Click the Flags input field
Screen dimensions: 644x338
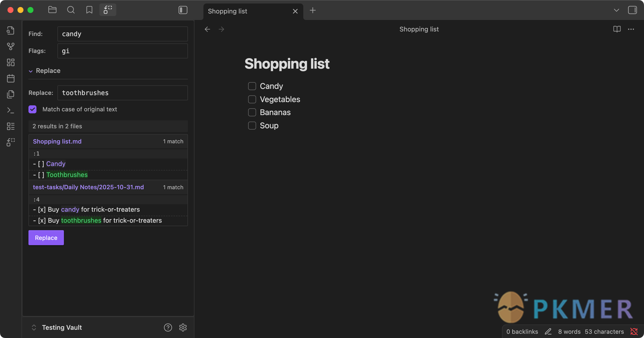pyautogui.click(x=123, y=51)
